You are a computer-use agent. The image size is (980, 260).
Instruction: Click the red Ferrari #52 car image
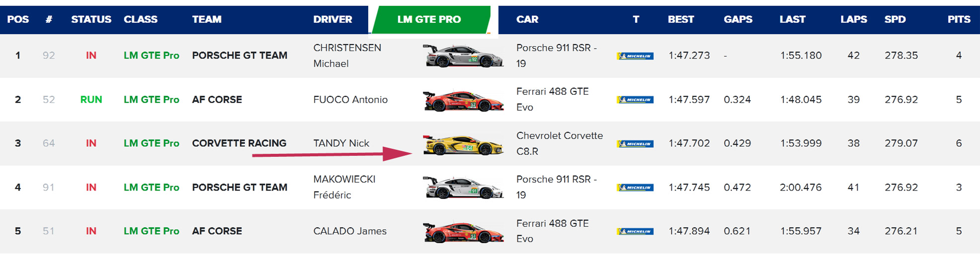pyautogui.click(x=463, y=100)
